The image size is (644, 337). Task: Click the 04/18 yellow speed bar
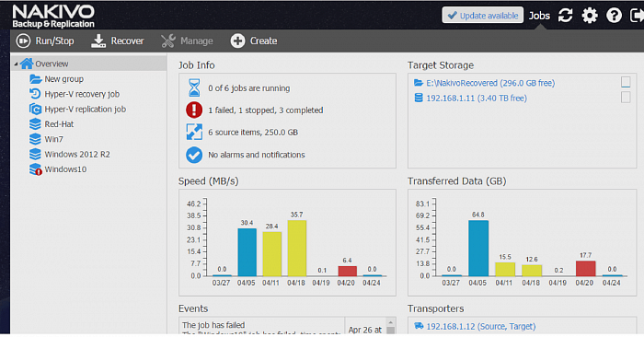[x=296, y=249]
